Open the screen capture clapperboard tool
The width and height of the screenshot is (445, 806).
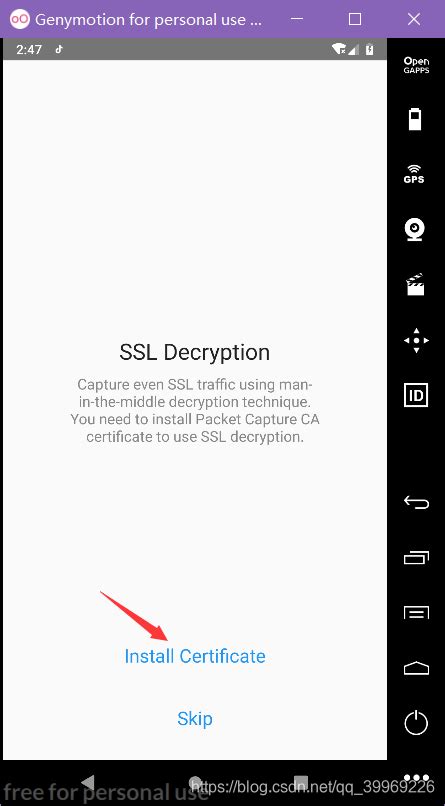pos(415,284)
